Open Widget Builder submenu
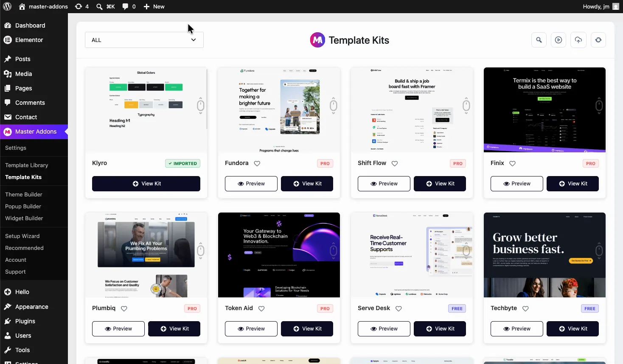 (24, 218)
